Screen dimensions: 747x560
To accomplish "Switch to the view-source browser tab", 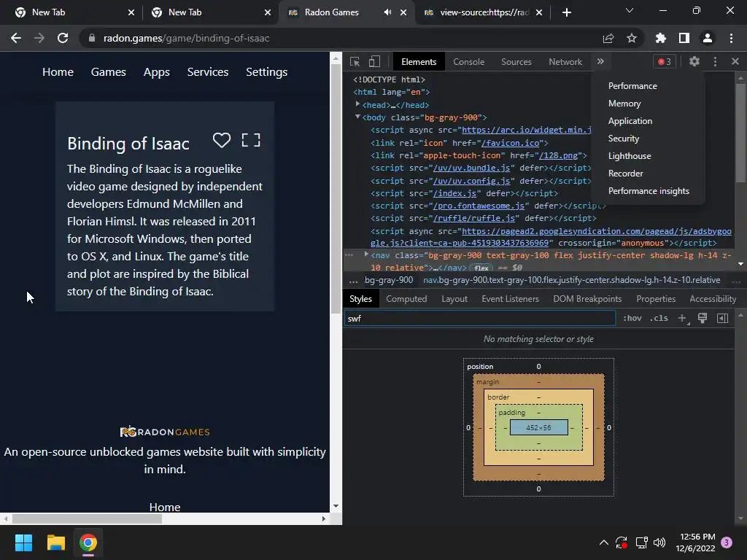I will (x=484, y=12).
